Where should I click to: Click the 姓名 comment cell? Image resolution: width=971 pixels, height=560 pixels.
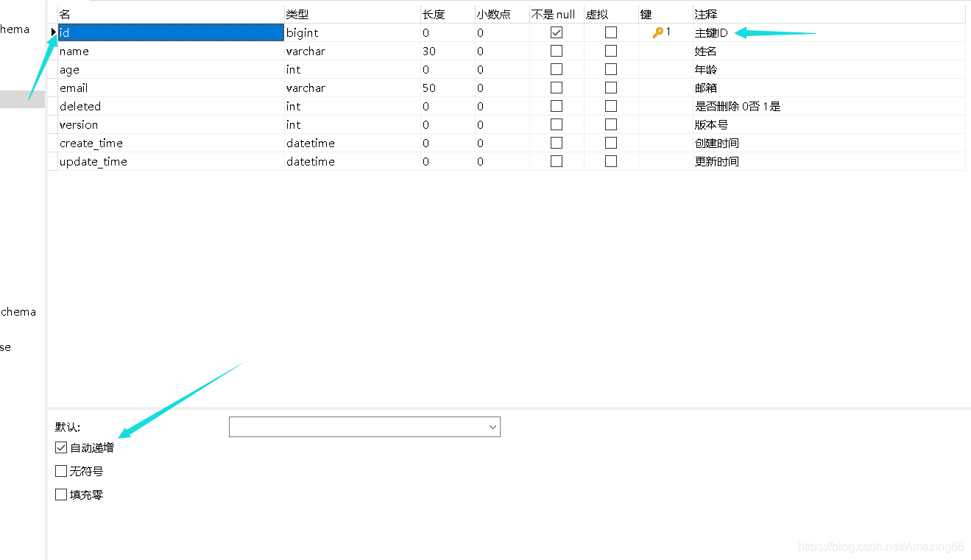coord(829,51)
